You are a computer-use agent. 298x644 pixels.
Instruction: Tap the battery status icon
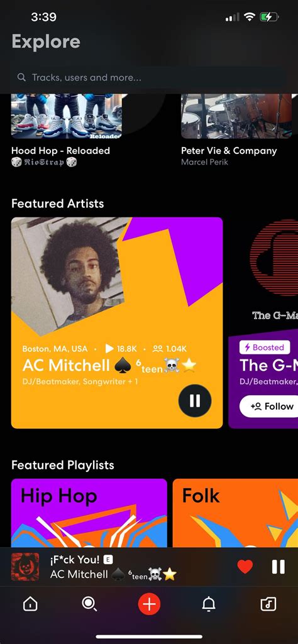click(269, 17)
